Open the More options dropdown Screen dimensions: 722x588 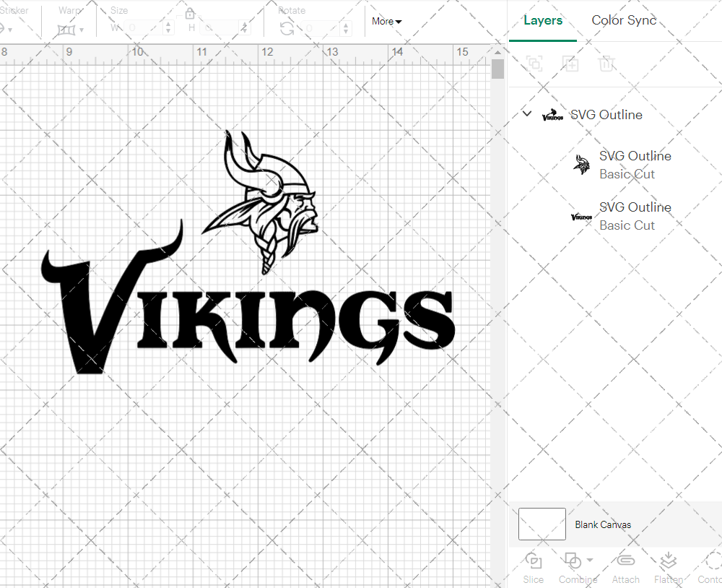(x=386, y=22)
